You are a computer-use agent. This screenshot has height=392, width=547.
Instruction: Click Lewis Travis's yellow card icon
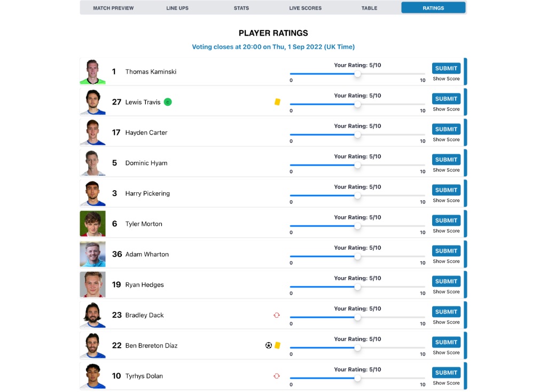pos(277,102)
